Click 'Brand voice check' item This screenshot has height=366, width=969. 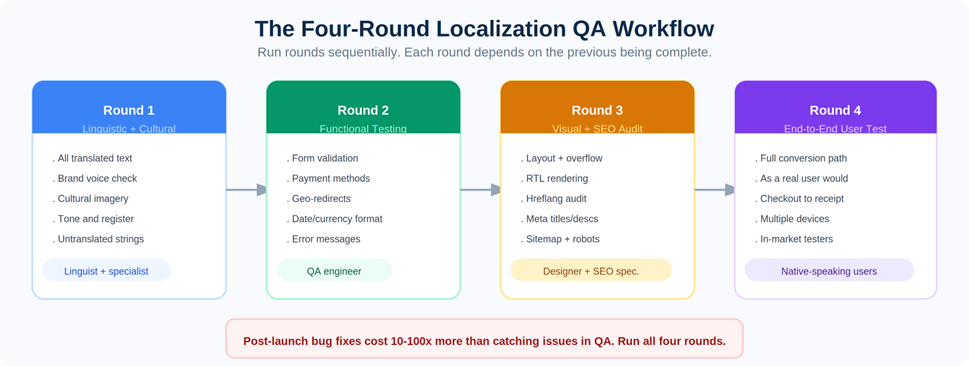(x=95, y=179)
